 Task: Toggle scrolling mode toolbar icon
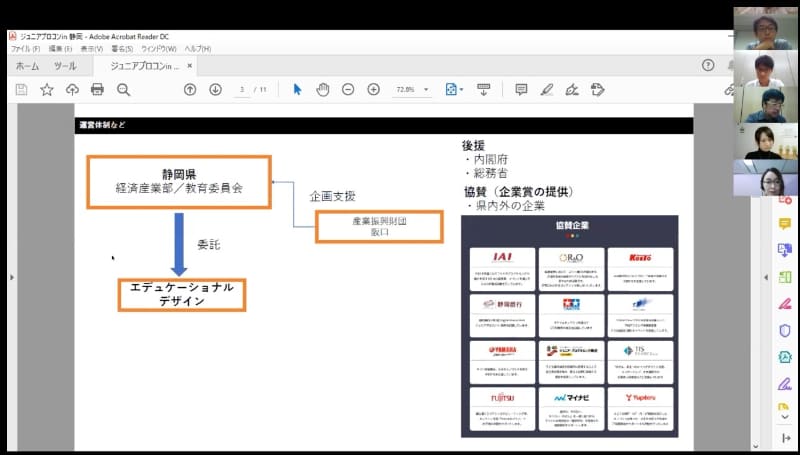pyautogui.click(x=483, y=89)
